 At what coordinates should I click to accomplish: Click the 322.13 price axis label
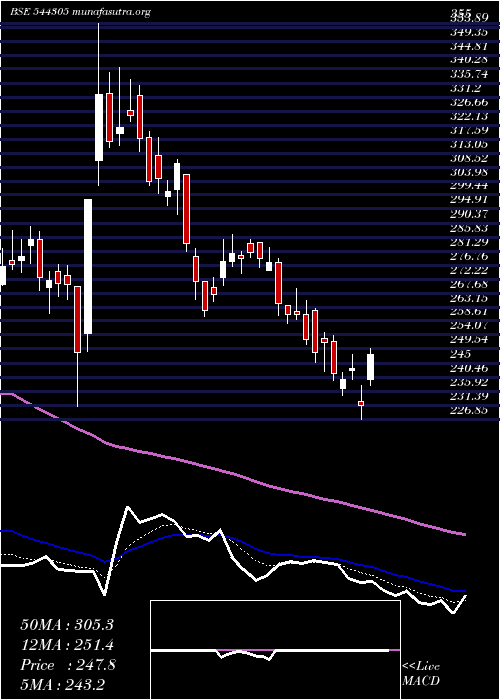470,116
